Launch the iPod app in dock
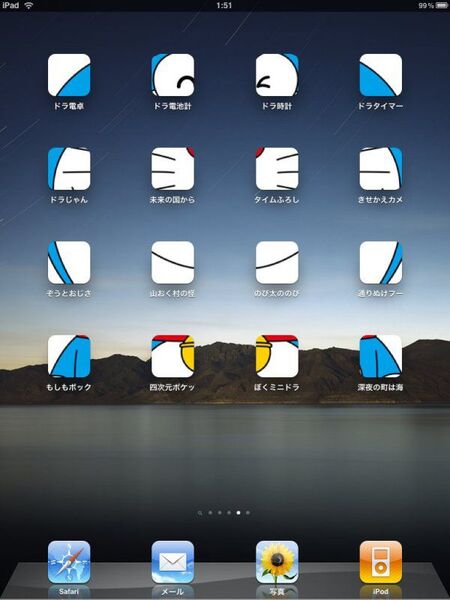Image resolution: width=450 pixels, height=600 pixels. point(381,562)
